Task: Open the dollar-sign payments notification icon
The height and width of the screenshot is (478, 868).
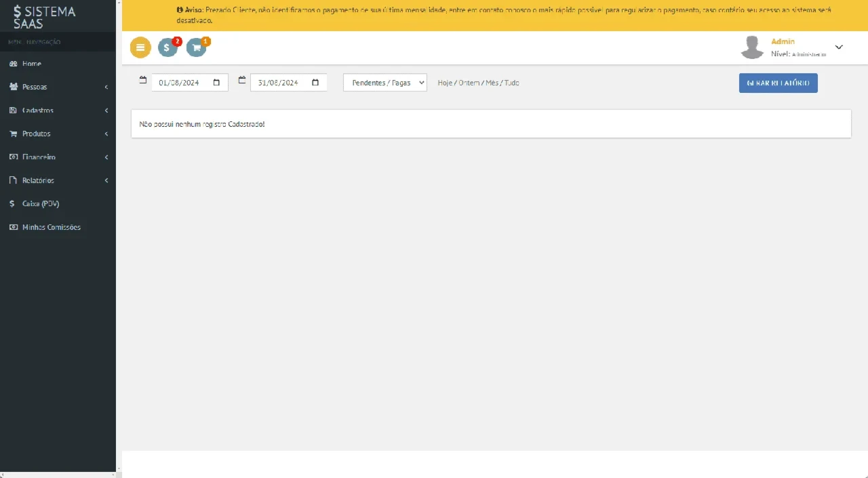Action: [167, 47]
